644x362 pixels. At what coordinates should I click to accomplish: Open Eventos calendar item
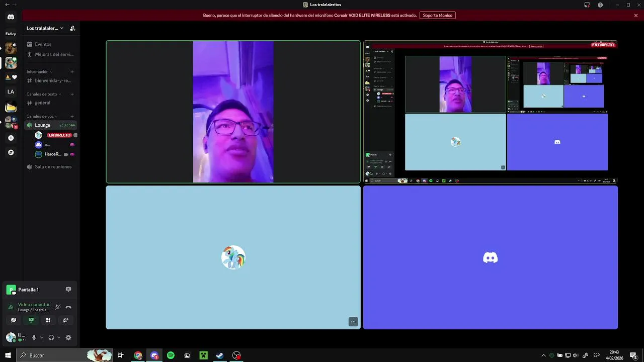[x=51, y=44]
